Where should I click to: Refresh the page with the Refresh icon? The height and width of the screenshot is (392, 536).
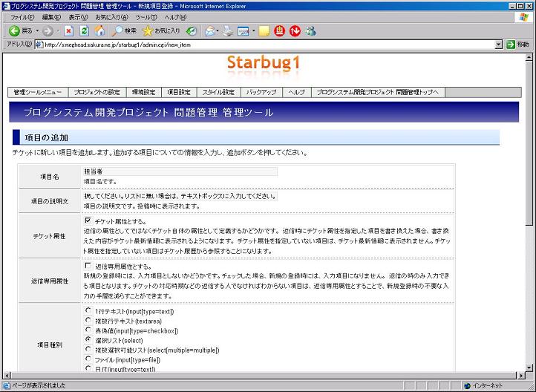pos(84,30)
